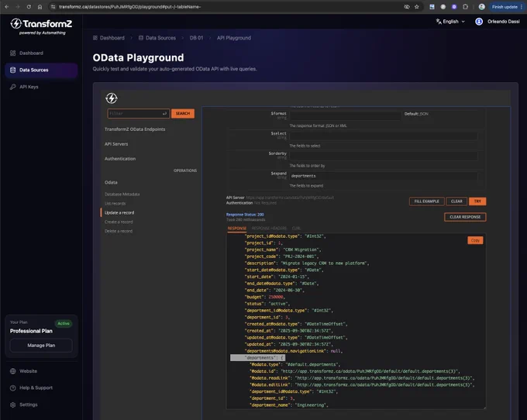Click the FILL EXAMPLE button
The height and width of the screenshot is (420, 527).
pos(427,201)
